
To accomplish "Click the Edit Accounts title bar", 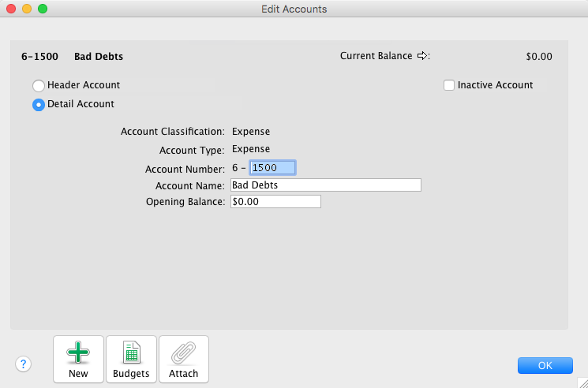I will [294, 9].
